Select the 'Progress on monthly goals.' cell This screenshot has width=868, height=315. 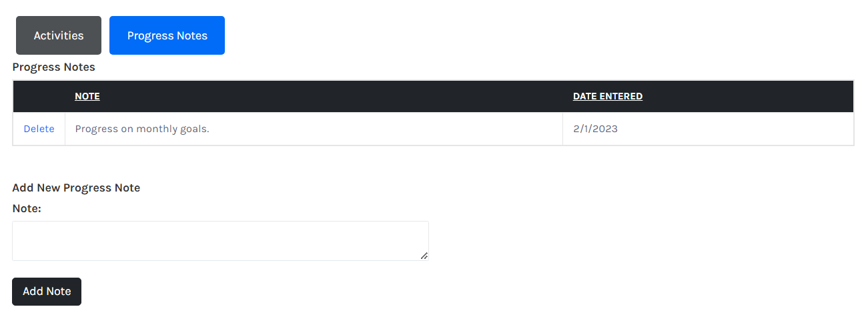(x=314, y=129)
